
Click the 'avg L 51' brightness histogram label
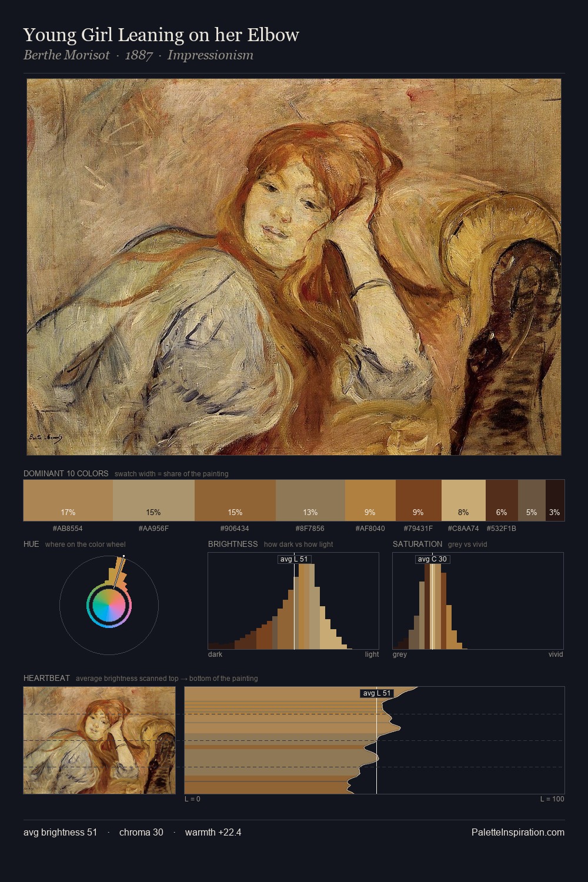(x=294, y=559)
